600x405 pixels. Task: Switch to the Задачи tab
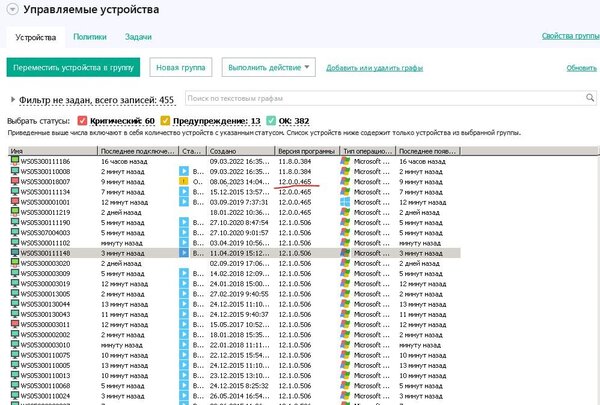(138, 35)
